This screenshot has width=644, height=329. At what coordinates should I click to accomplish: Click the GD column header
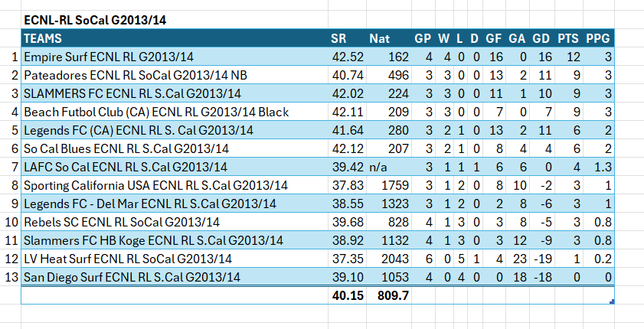click(541, 38)
